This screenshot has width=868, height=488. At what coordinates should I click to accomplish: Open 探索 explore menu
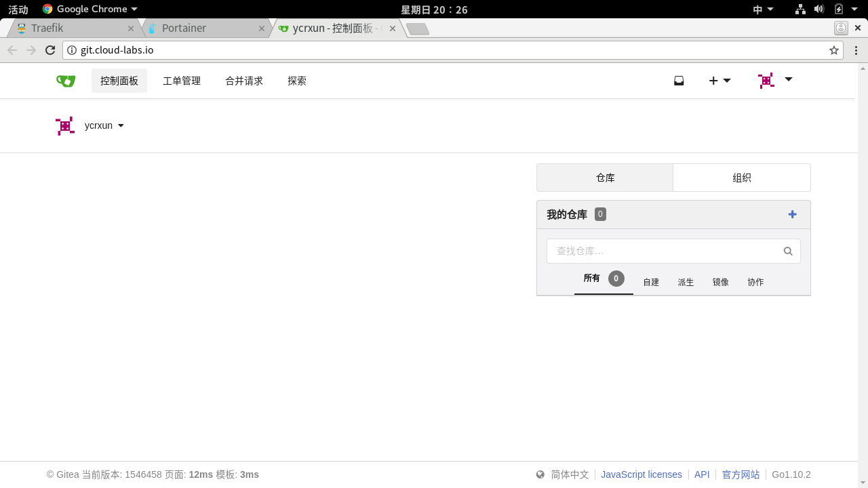tap(297, 81)
